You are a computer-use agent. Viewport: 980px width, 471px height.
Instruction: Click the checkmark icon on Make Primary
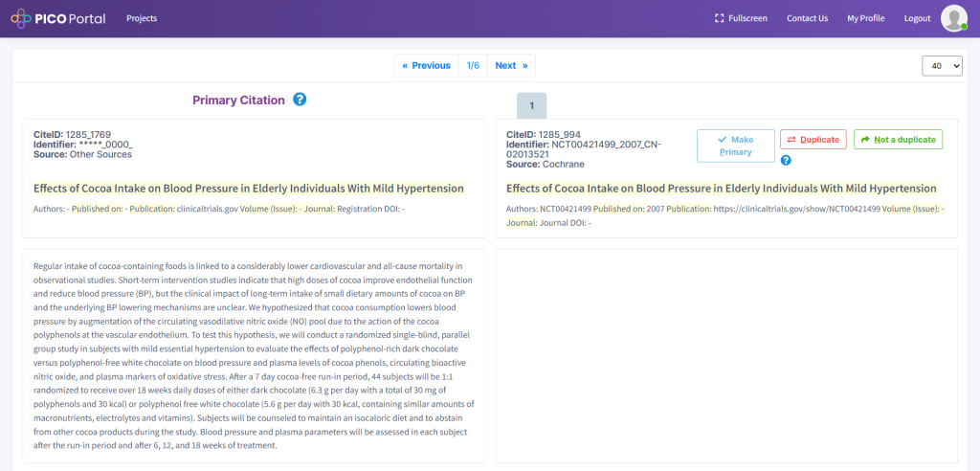click(x=722, y=140)
